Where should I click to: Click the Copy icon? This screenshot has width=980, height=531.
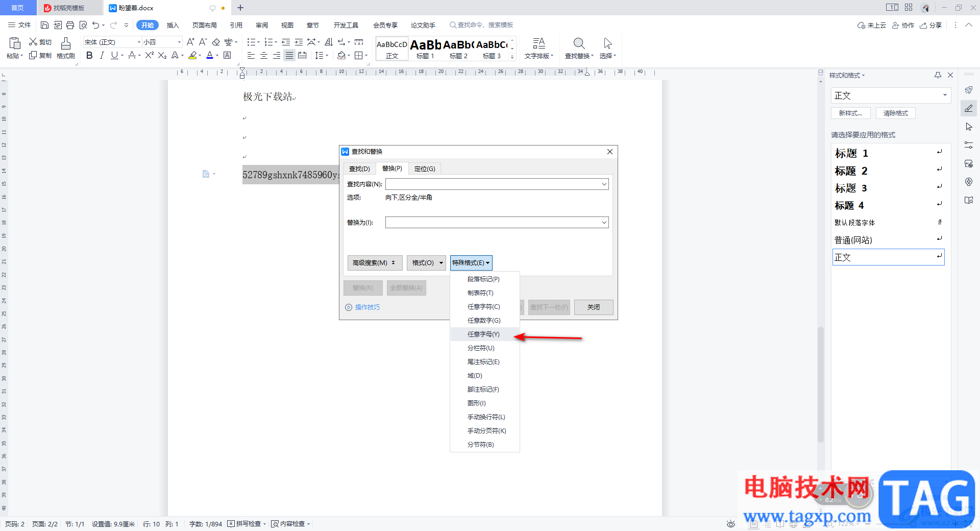[33, 55]
